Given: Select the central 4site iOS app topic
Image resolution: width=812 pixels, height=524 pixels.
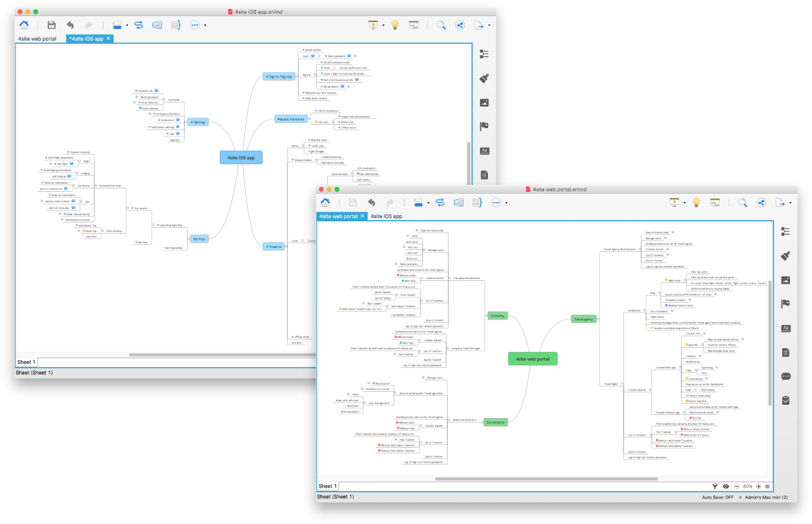Looking at the screenshot, I should pyautogui.click(x=241, y=158).
